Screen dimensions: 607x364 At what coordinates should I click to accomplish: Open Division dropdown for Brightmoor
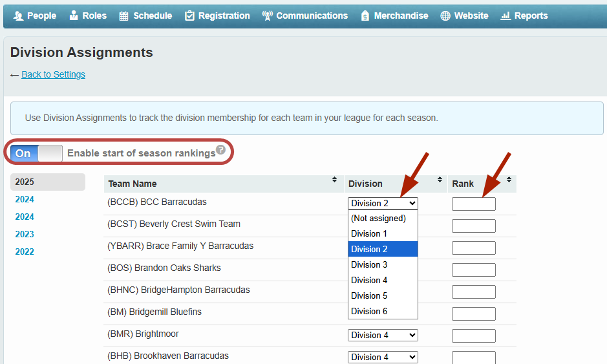[383, 335]
